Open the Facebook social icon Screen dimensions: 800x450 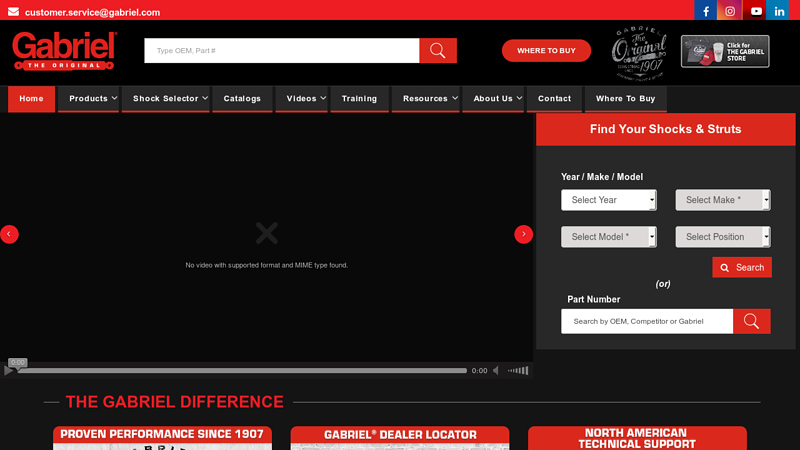pyautogui.click(x=706, y=11)
